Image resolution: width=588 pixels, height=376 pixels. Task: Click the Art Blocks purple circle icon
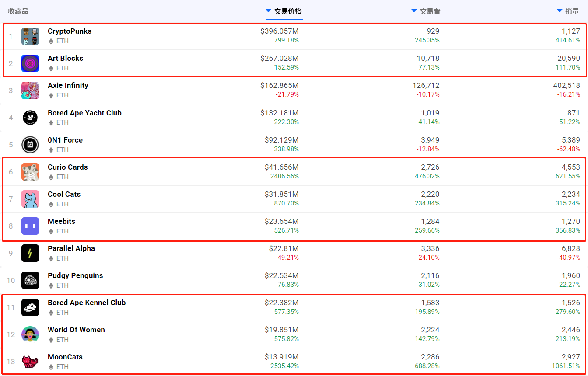30,63
